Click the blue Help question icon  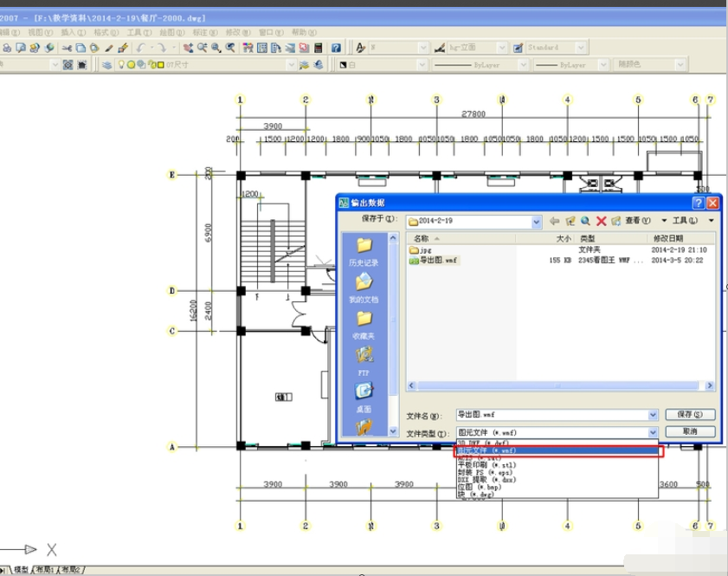click(x=336, y=48)
